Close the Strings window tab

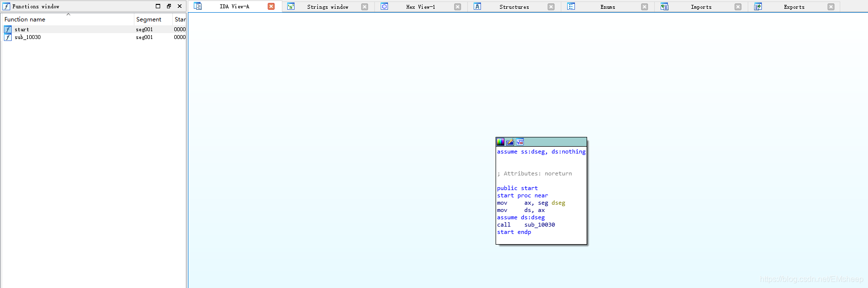pos(365,7)
